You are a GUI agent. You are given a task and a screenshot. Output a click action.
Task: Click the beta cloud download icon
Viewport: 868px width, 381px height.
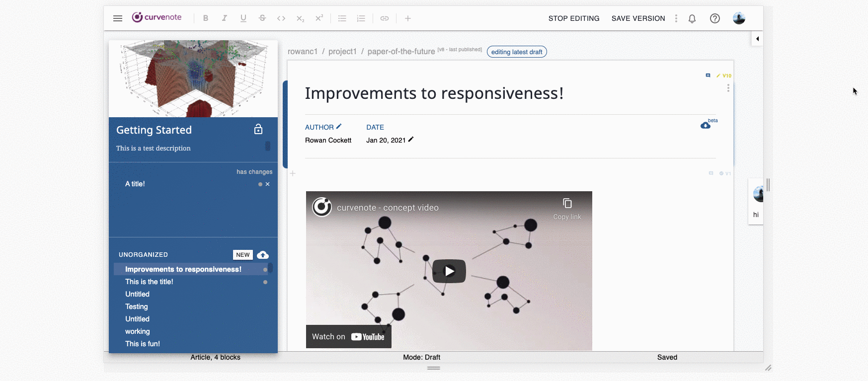706,125
